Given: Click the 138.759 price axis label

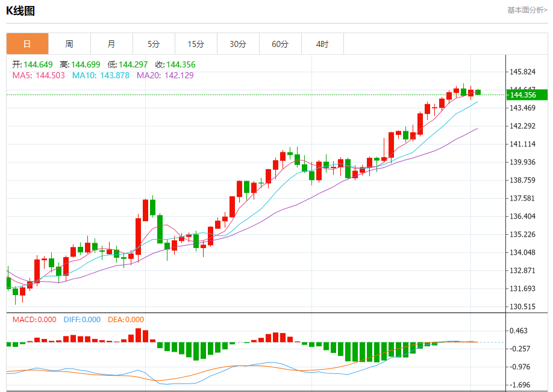Looking at the screenshot, I should click(x=523, y=180).
